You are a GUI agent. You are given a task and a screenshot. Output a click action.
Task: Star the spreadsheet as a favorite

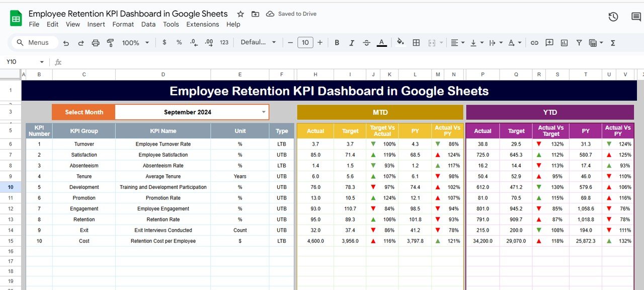pyautogui.click(x=240, y=14)
